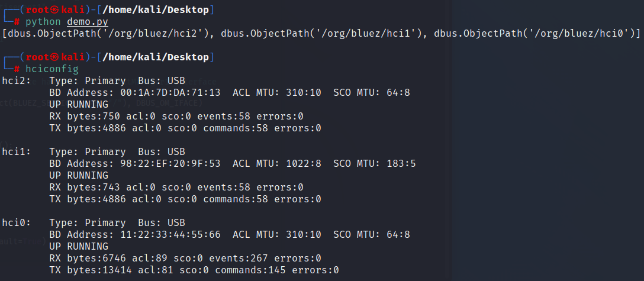
Task: Click the hciconfig command text
Action: click(52, 69)
